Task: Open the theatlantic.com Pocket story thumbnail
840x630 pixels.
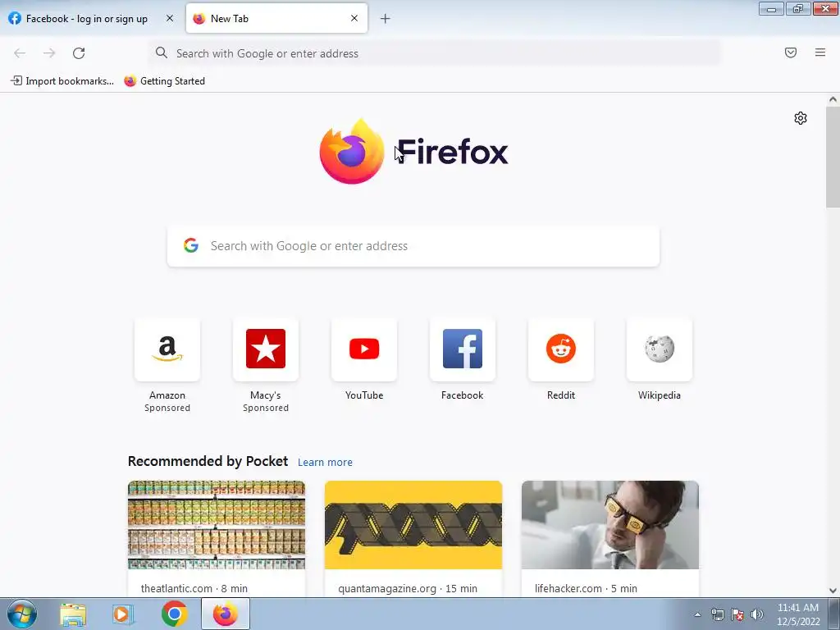Action: (217, 525)
